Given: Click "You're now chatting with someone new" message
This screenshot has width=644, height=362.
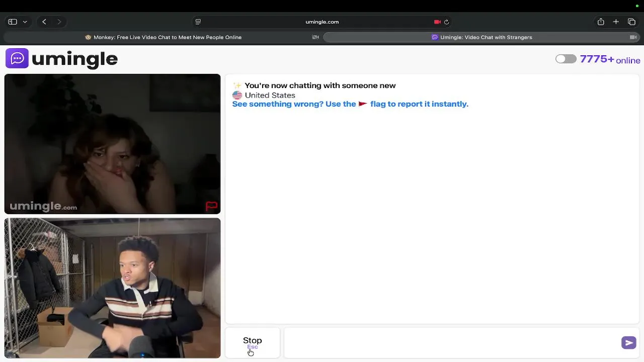Looking at the screenshot, I should point(320,85).
